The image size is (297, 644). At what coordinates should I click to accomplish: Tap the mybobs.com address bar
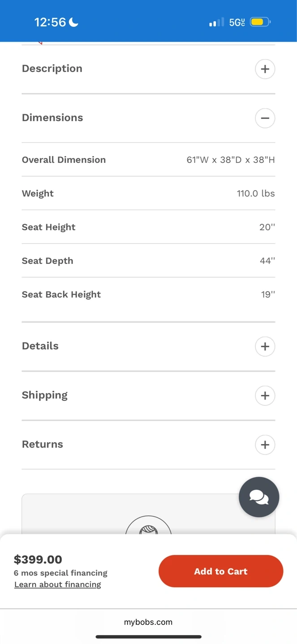[148, 622]
